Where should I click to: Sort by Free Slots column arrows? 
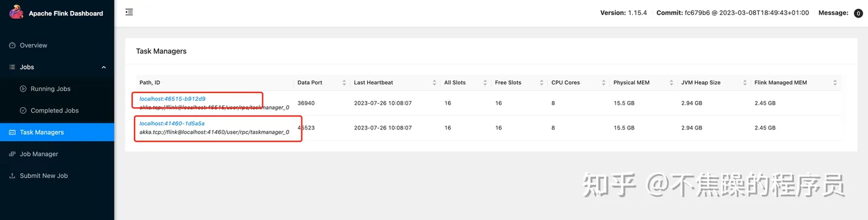pos(541,83)
